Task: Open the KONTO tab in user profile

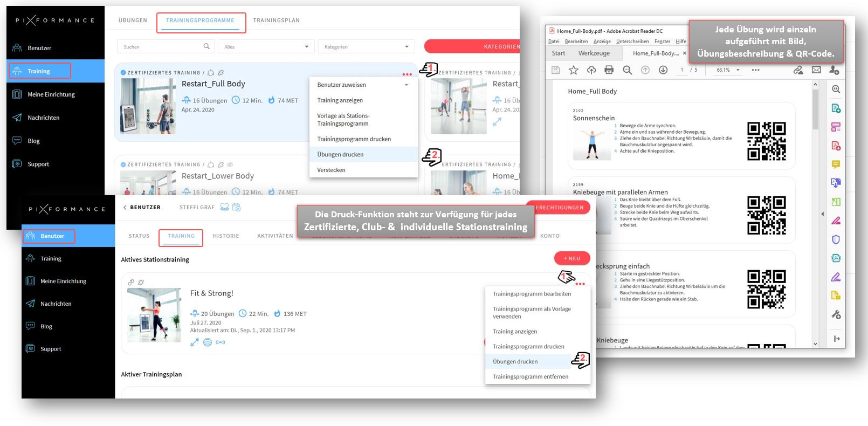Action: [x=550, y=236]
